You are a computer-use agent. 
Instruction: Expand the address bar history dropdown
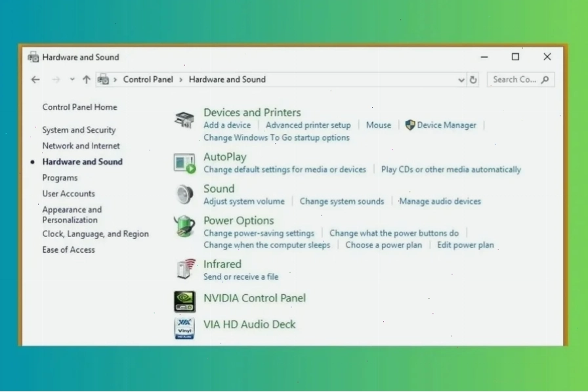coord(461,79)
